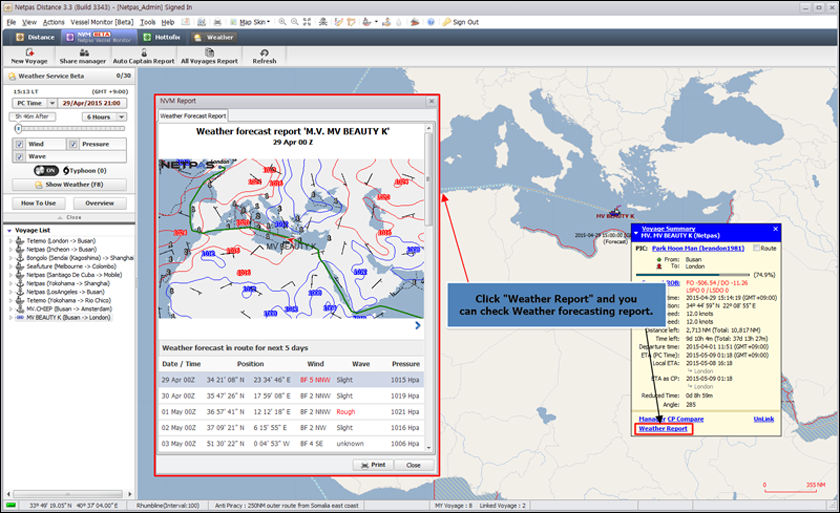
Task: Select the Weather Forecast Report tab
Action: [x=193, y=116]
